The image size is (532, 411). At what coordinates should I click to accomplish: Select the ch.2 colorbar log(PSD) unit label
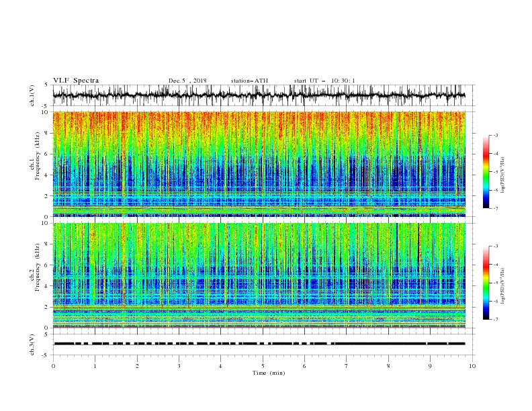point(502,286)
